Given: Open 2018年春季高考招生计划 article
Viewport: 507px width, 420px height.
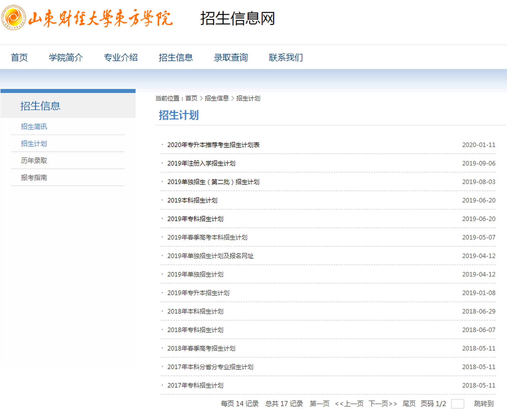Looking at the screenshot, I should [x=201, y=348].
